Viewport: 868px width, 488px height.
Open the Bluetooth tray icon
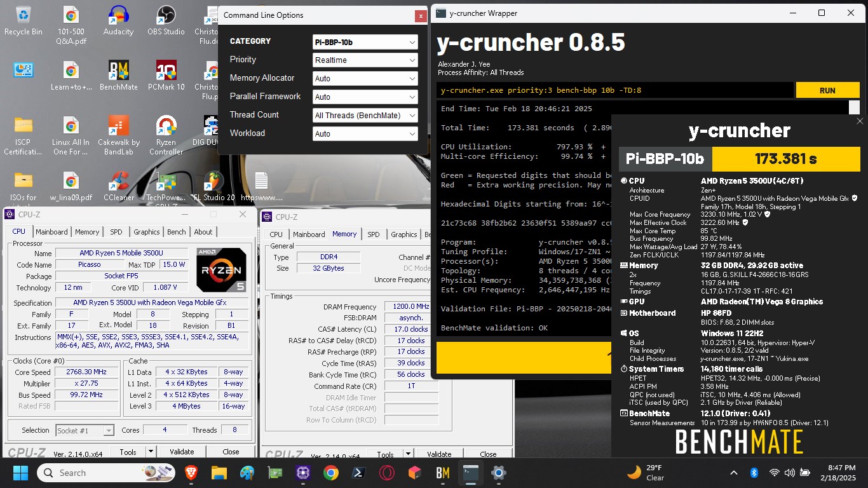pyautogui.click(x=754, y=473)
